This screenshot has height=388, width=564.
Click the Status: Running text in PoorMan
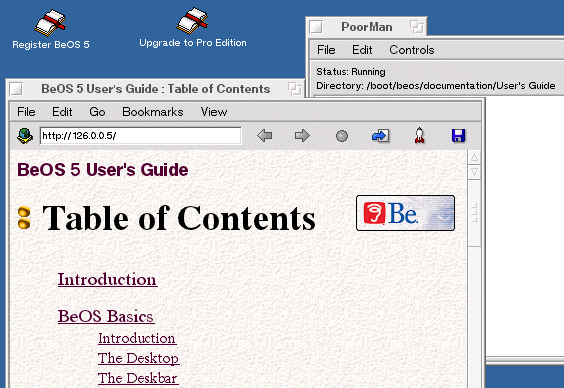[351, 72]
